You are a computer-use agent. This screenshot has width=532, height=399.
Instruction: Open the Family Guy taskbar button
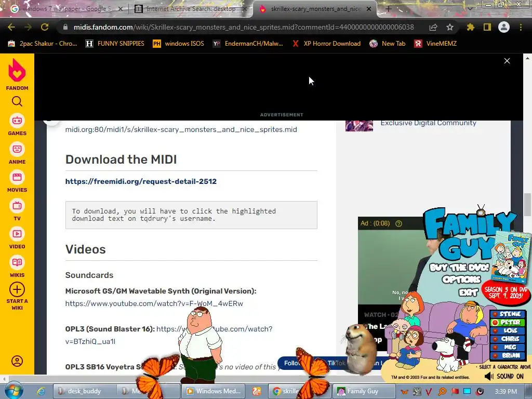pyautogui.click(x=363, y=391)
